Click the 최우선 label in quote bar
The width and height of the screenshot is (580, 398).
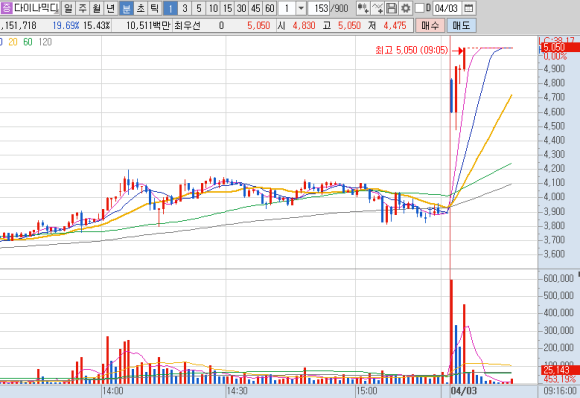coord(187,26)
